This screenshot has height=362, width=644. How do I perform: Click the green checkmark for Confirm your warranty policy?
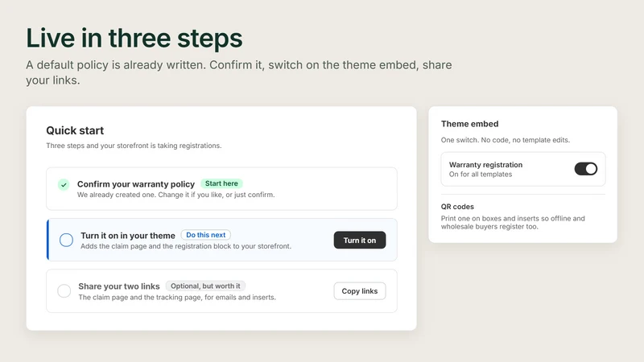(x=64, y=185)
